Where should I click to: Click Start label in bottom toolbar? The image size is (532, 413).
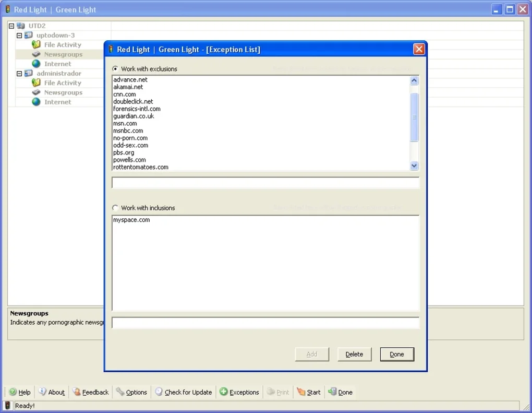click(313, 392)
